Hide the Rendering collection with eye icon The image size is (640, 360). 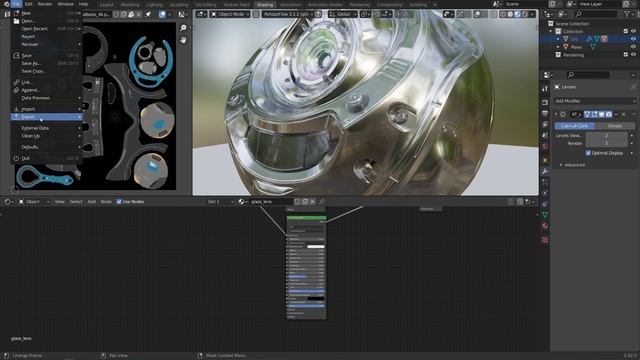tap(633, 55)
